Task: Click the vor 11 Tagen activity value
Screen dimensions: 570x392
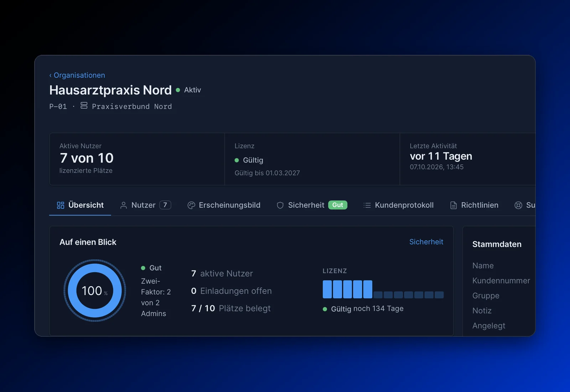Action: pos(441,156)
